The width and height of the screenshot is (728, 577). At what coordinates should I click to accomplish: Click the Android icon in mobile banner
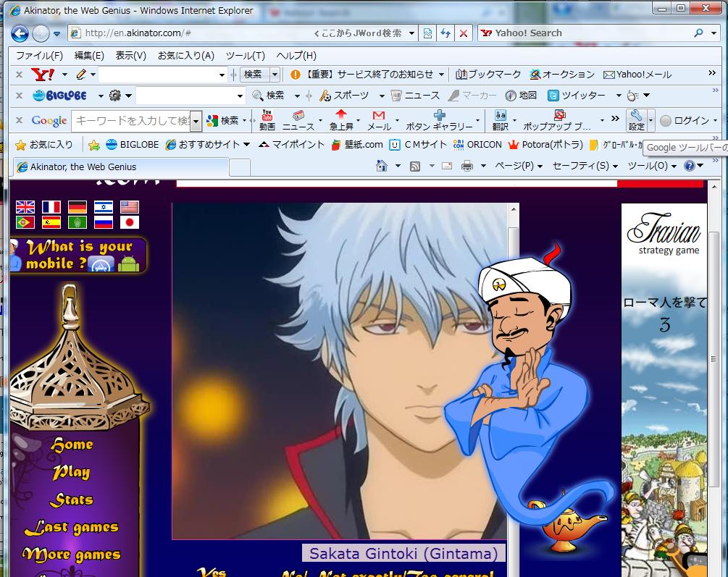point(129,264)
